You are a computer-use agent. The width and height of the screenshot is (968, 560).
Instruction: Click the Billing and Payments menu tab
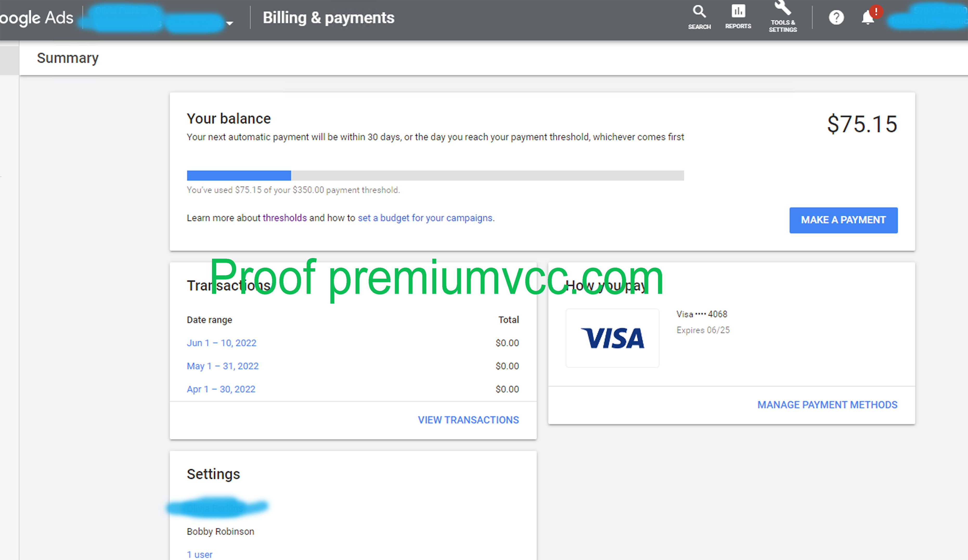click(328, 18)
